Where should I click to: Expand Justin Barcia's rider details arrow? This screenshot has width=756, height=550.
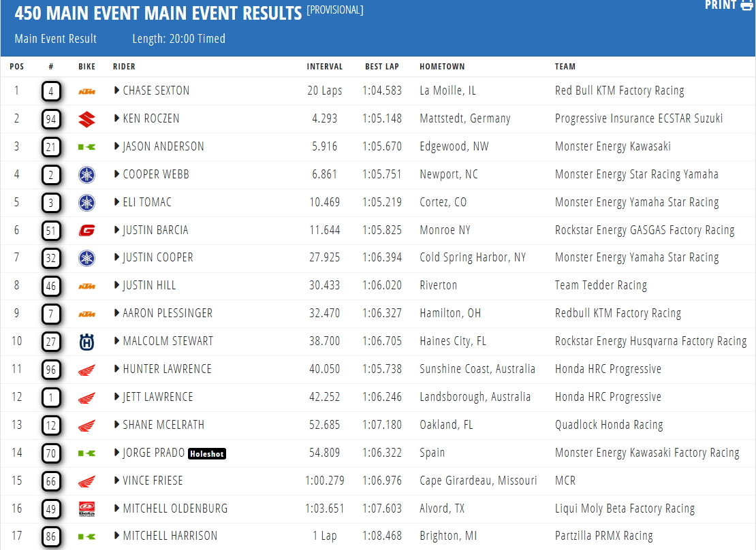[x=116, y=230]
